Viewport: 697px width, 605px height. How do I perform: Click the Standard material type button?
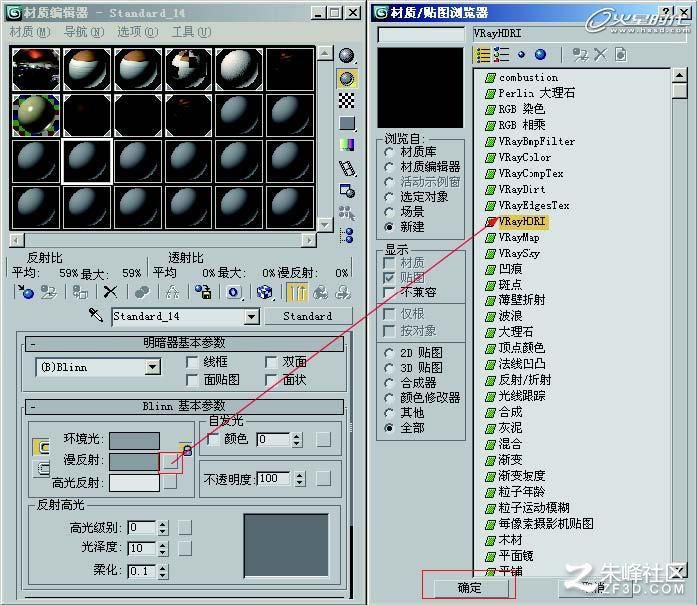tap(308, 316)
